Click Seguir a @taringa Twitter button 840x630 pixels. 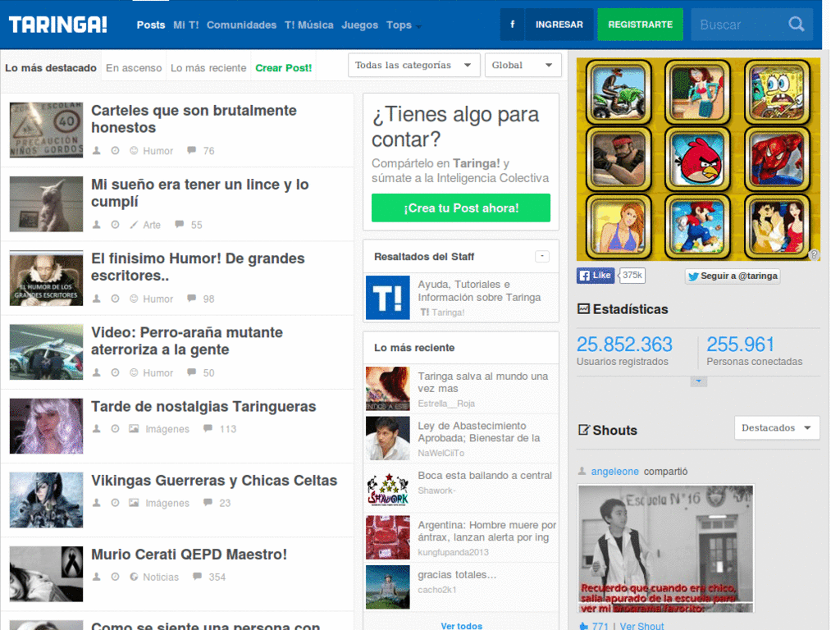[733, 276]
